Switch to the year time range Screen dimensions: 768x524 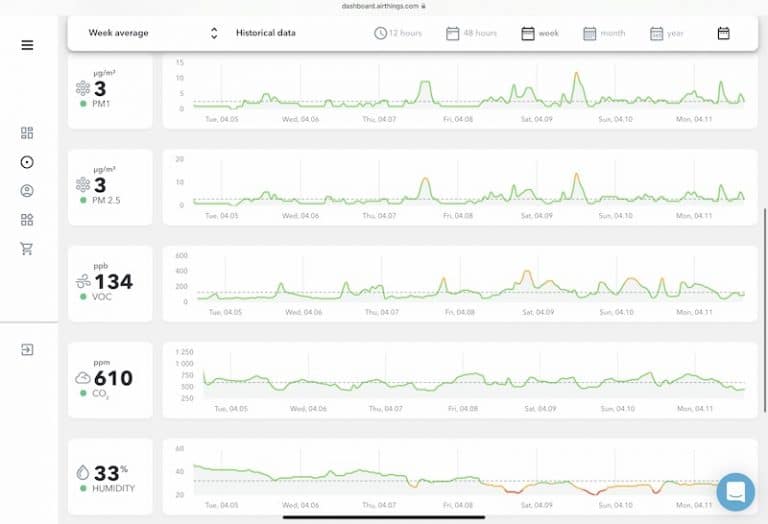click(x=667, y=33)
